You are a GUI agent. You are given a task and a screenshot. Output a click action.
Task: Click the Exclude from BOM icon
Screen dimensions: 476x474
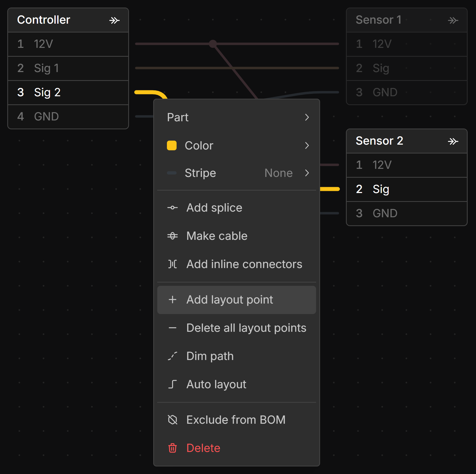click(x=172, y=420)
